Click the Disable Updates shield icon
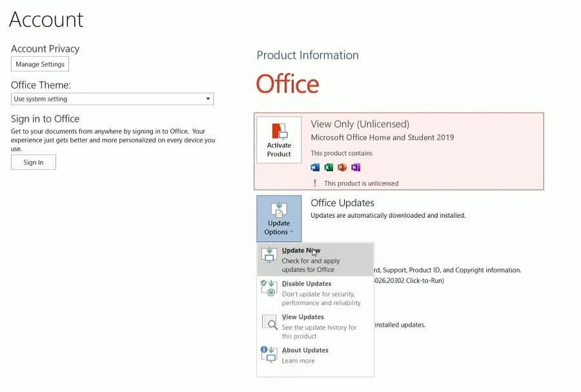The height and width of the screenshot is (392, 581). coord(269,288)
